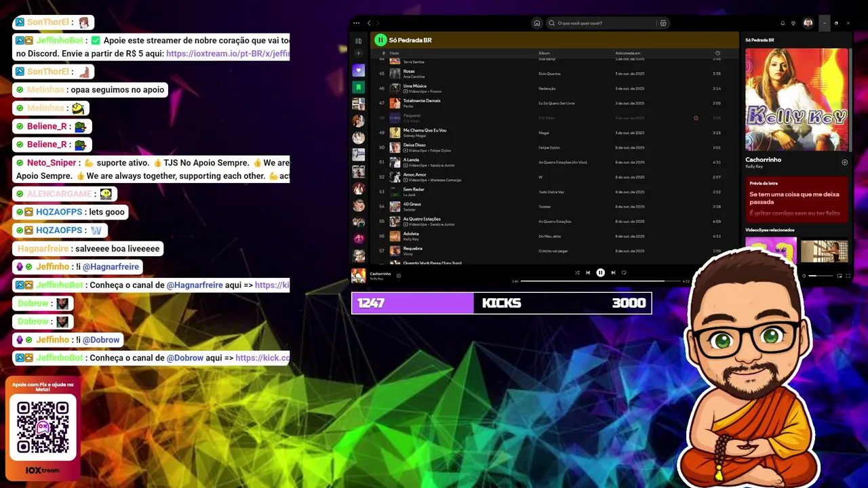This screenshot has width=868, height=488.
Task: Click the now-playing Cachorrinho cover thumbnail in the player bar
Action: click(x=359, y=276)
